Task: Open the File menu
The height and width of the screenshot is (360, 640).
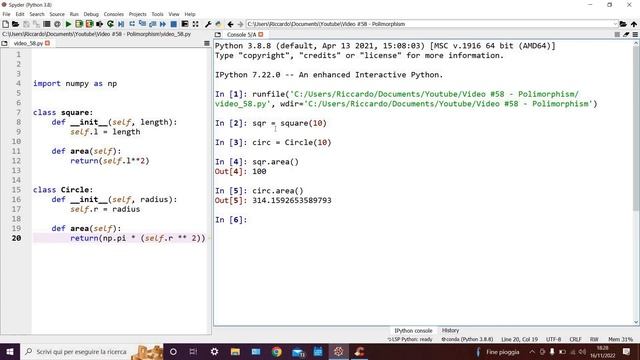Action: coord(7,14)
